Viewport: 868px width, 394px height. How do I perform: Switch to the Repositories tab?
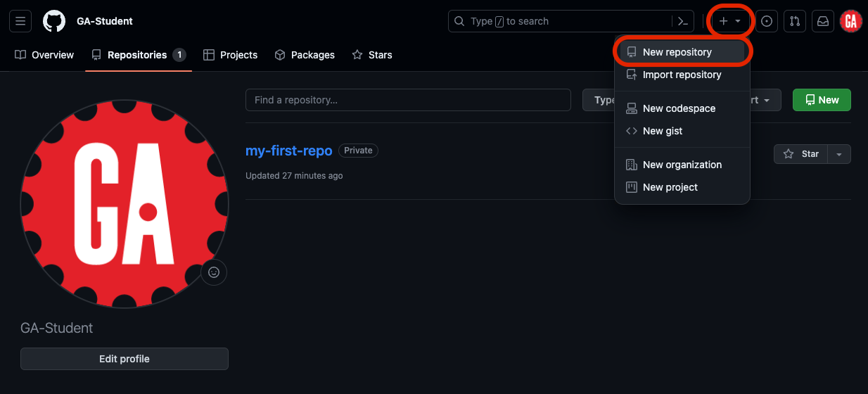pos(139,55)
